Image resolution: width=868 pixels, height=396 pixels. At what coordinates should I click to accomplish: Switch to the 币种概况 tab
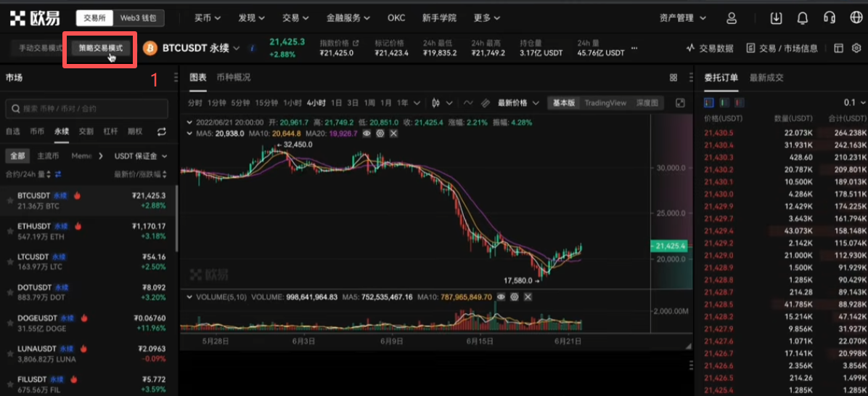point(234,78)
